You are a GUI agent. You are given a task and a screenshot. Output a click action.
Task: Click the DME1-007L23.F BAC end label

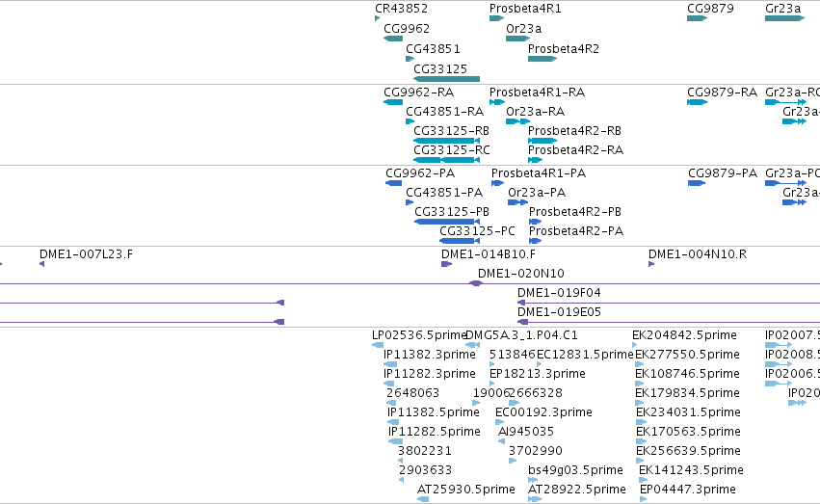[87, 254]
